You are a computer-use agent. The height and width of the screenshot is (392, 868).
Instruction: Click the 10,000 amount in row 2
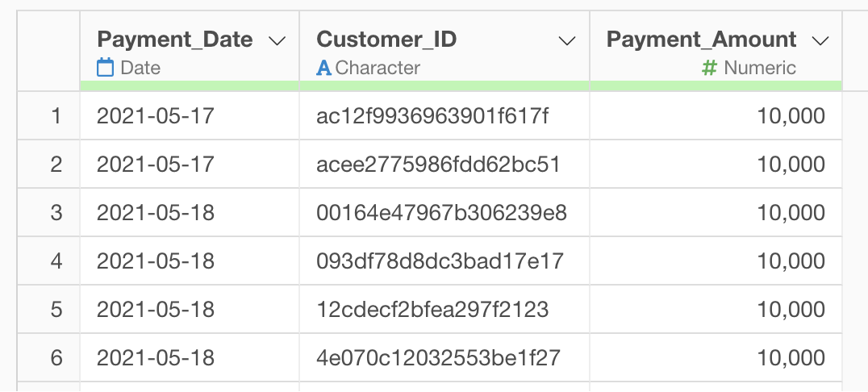(791, 165)
